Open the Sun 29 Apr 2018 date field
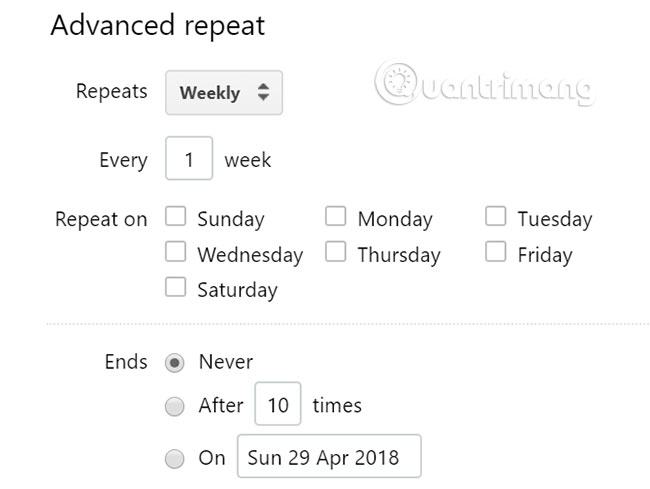Image resolution: width=650 pixels, height=489 pixels. coord(329,458)
